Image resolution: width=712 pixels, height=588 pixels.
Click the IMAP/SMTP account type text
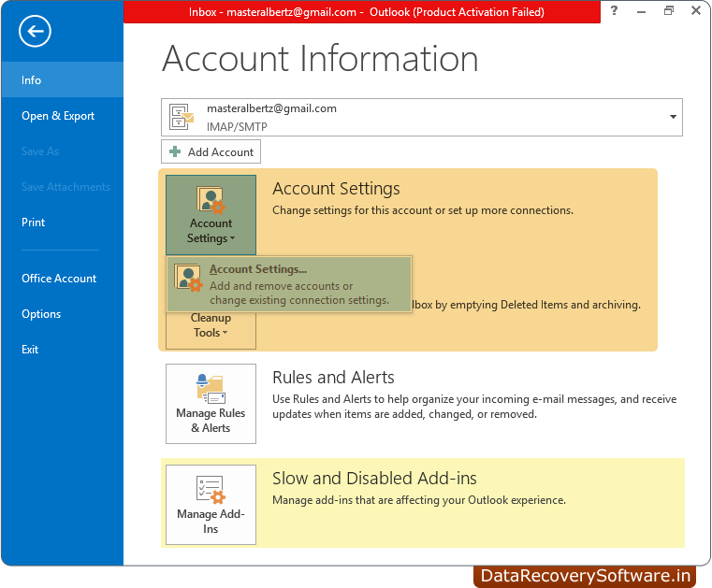pos(237,126)
